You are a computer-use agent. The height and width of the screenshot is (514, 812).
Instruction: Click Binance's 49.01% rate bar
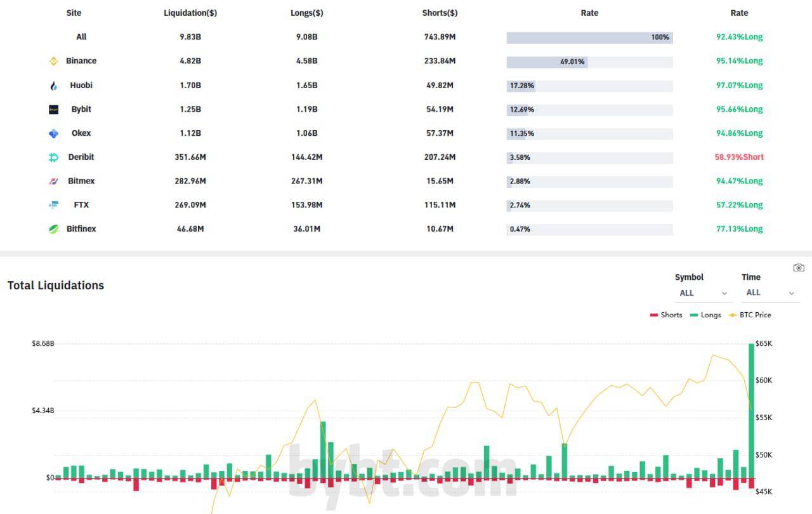589,62
